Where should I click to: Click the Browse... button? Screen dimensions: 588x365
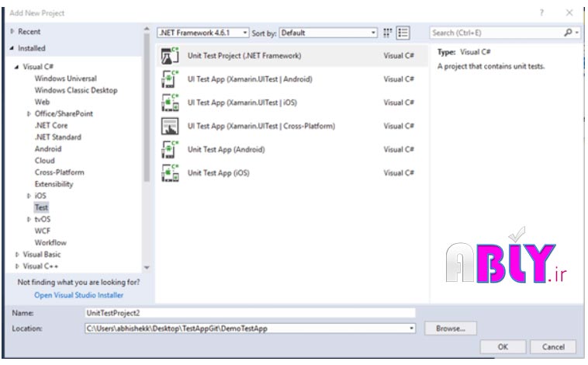click(451, 328)
